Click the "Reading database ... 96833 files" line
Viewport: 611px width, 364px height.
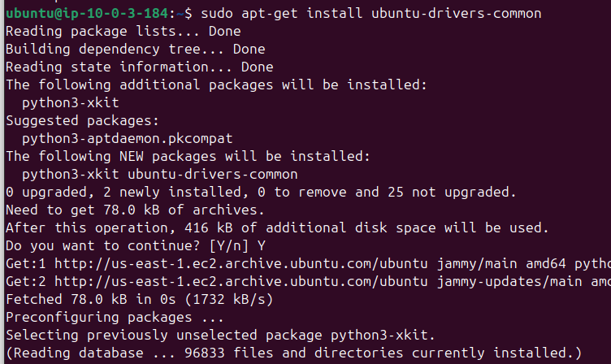(292, 352)
